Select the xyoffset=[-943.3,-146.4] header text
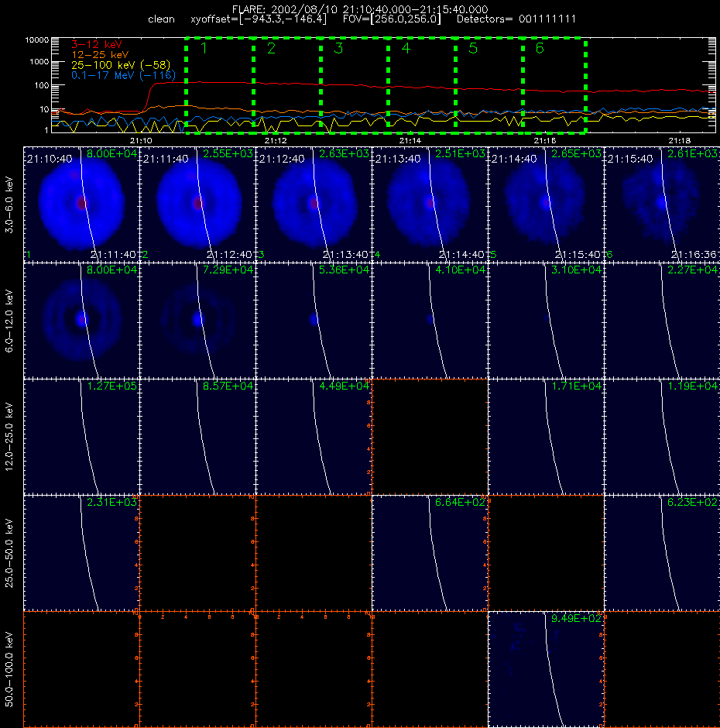Viewport: 720px width, 728px height. (259, 19)
